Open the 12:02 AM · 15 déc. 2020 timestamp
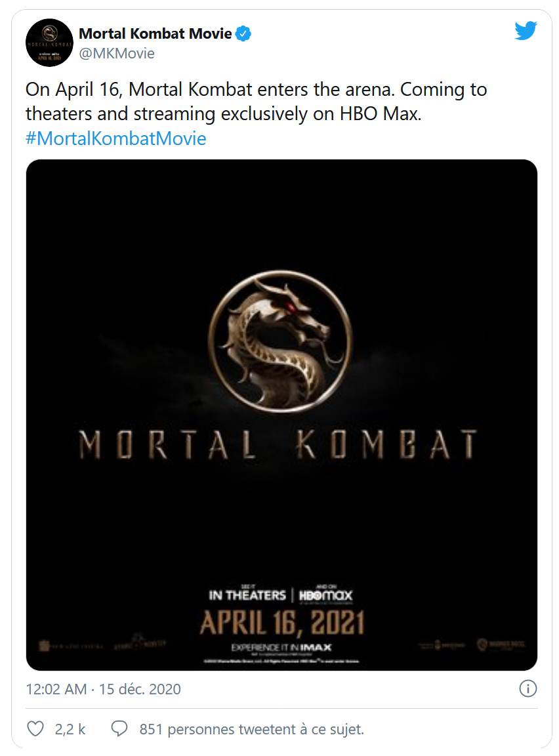This screenshot has height=756, width=559. pos(103,689)
